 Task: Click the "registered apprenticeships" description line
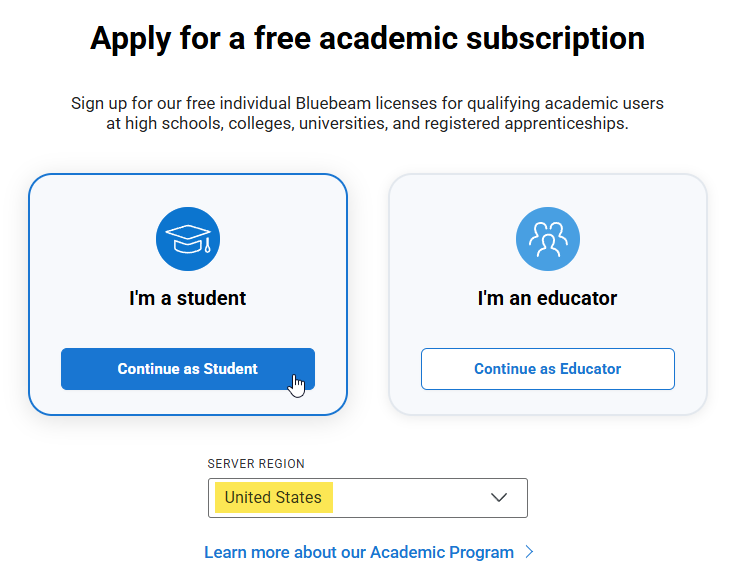367,124
